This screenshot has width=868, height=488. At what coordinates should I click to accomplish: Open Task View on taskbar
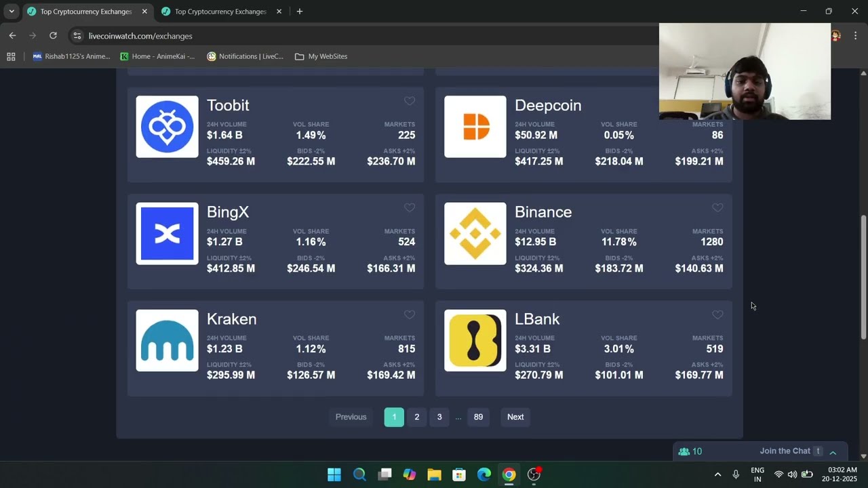pyautogui.click(x=384, y=474)
